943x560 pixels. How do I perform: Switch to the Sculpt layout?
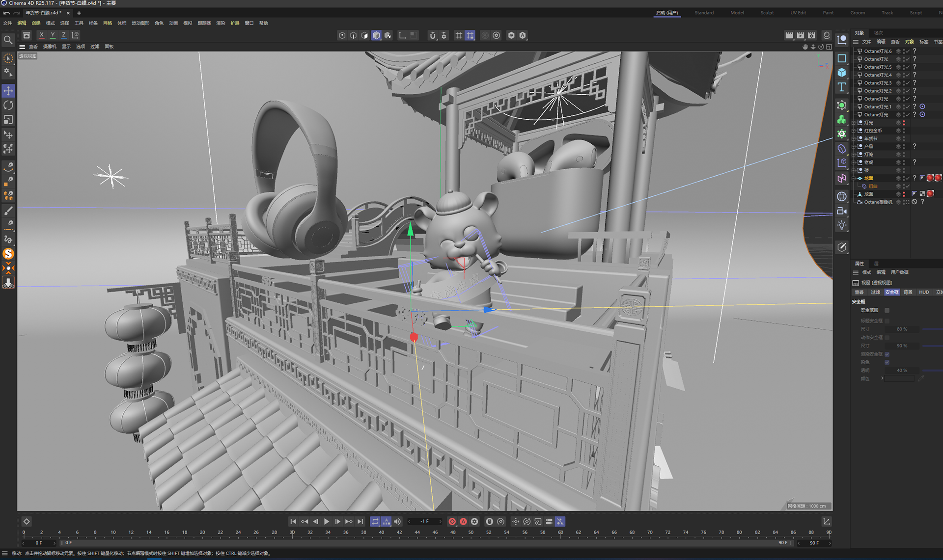767,13
